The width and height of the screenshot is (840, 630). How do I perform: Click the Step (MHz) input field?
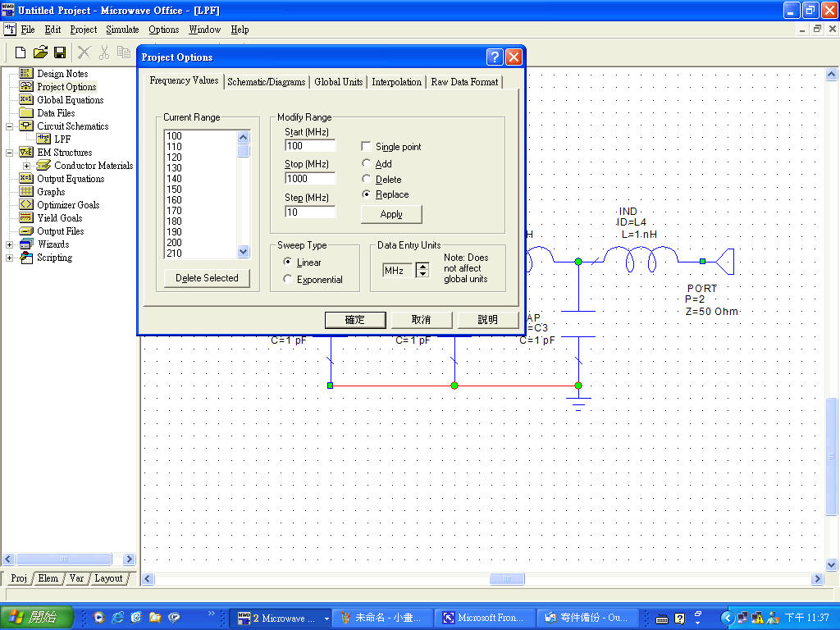(310, 212)
